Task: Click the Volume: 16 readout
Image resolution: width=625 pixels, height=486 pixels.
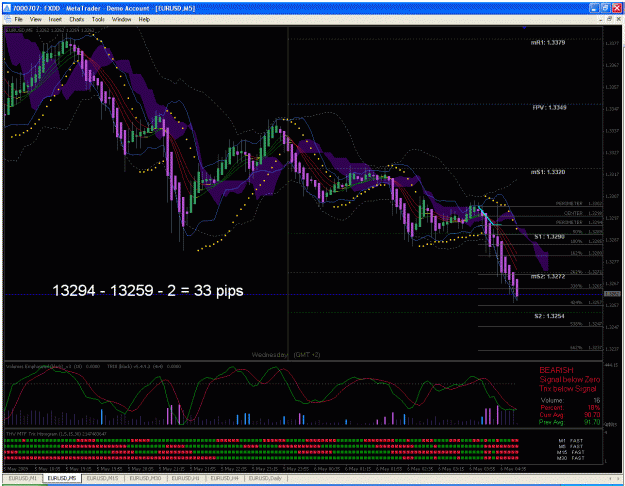Action: coord(570,400)
